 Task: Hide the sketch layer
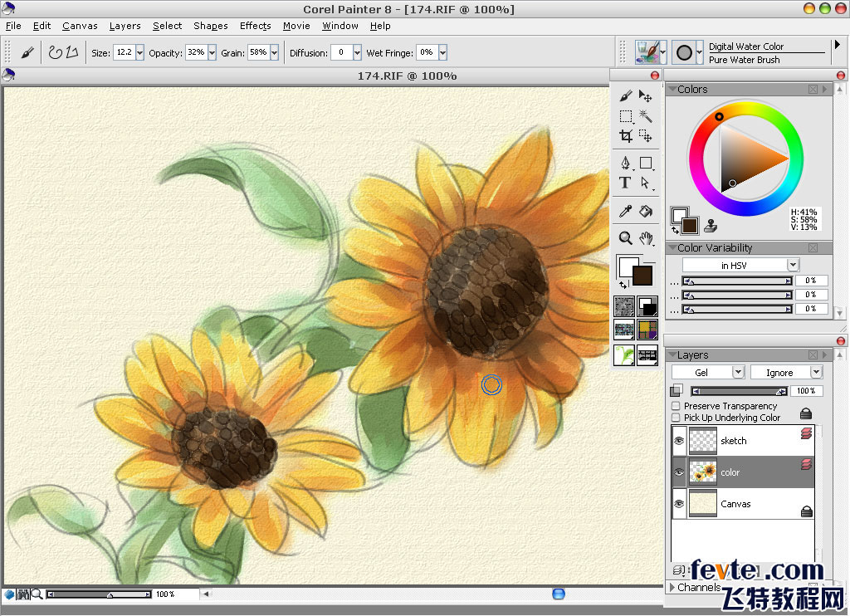click(679, 441)
